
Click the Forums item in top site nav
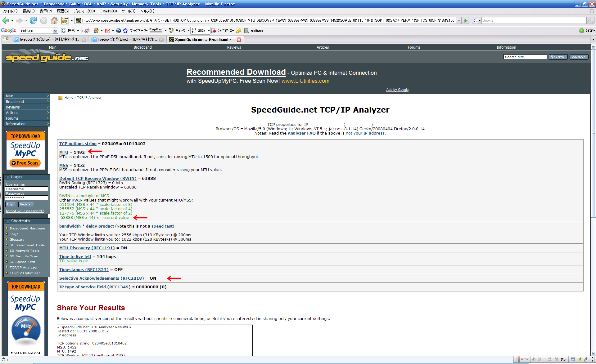point(414,47)
